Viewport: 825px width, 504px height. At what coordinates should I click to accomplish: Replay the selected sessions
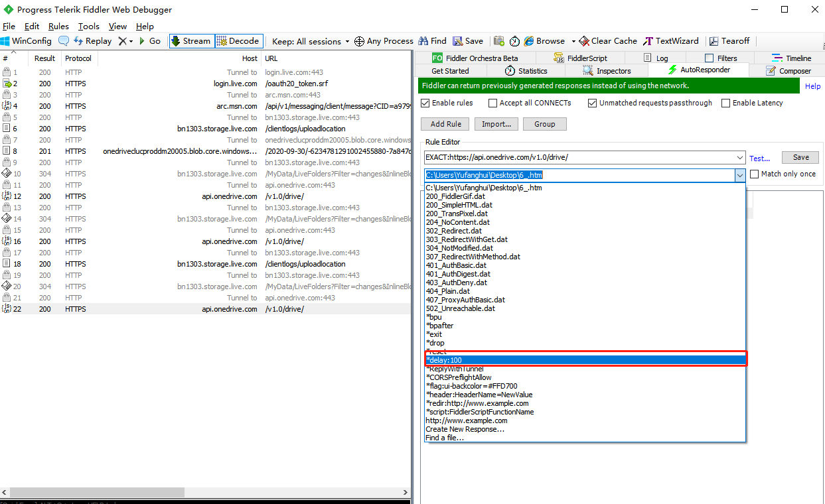tap(92, 41)
